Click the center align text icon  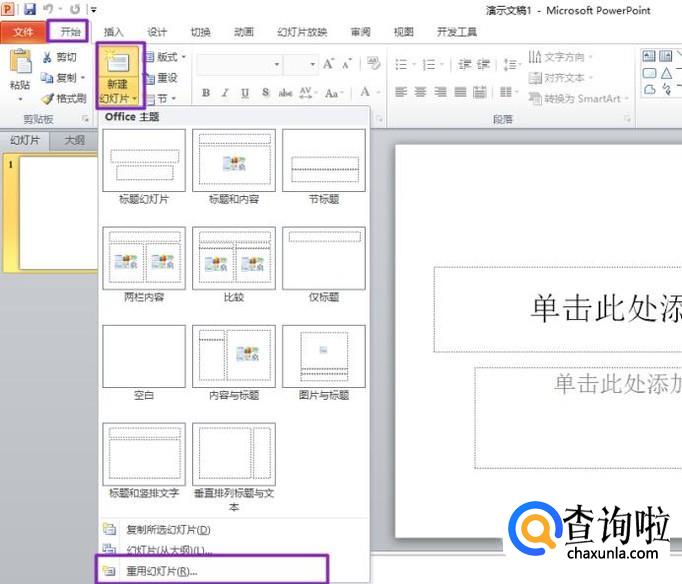[420, 93]
